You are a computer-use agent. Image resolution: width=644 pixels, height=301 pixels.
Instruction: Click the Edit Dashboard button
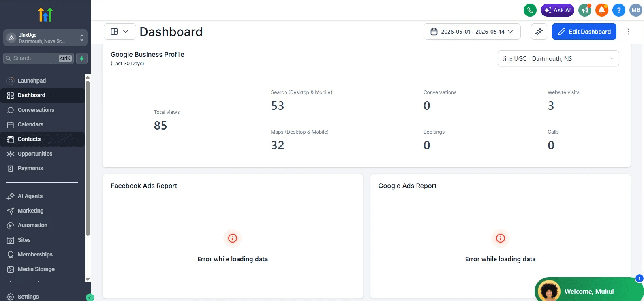pos(584,32)
